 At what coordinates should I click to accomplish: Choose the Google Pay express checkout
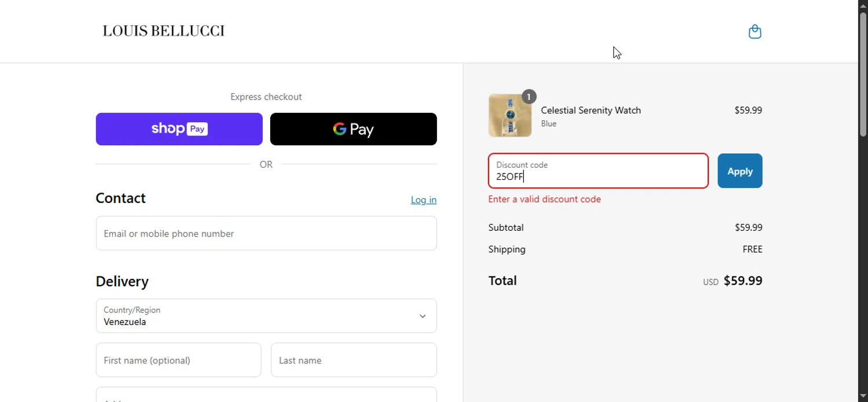tap(354, 129)
